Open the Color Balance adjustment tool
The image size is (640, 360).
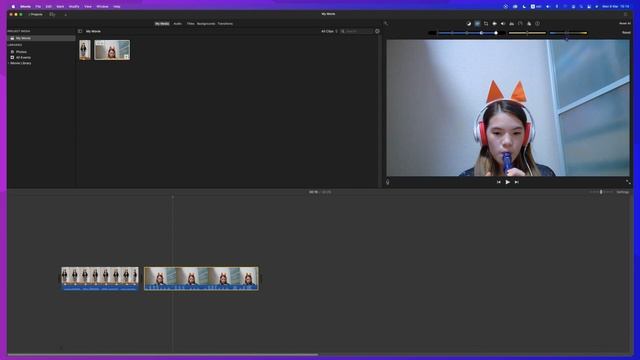(469, 24)
